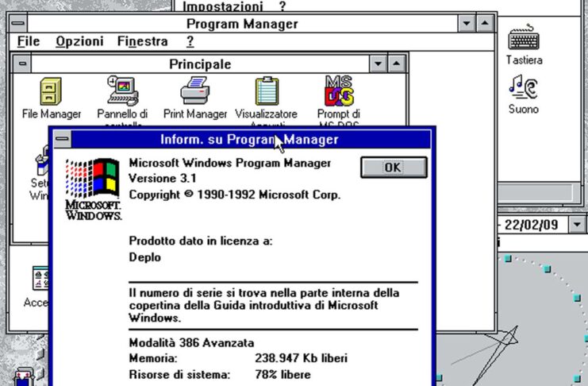This screenshot has width=588, height=386.
Task: Click OK to close the dialog
Action: coord(394,167)
